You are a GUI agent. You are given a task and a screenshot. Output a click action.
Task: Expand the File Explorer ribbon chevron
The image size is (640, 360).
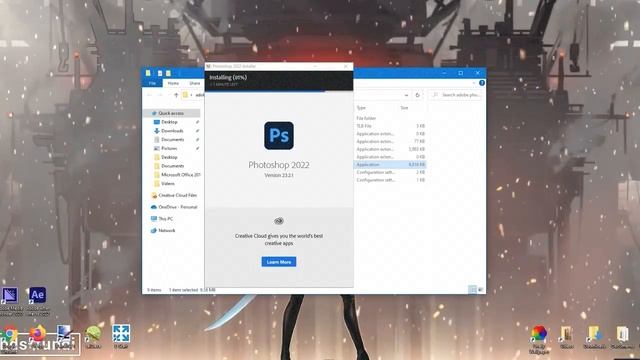pos(473,83)
